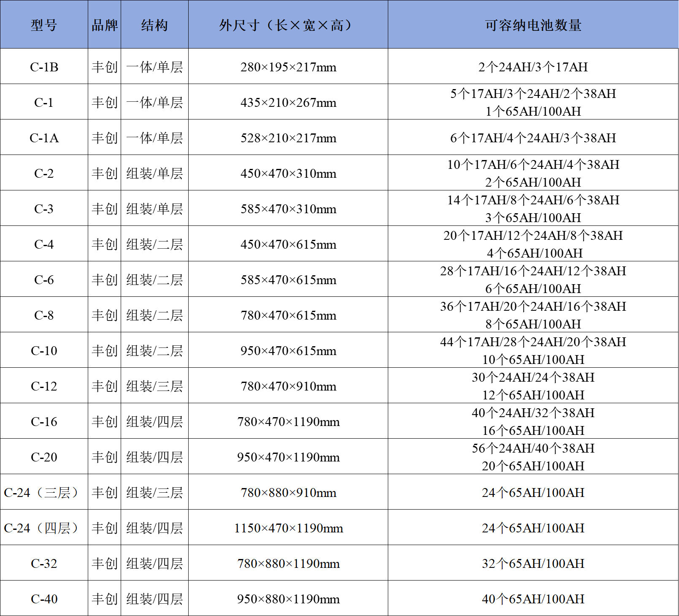Click the 780×470×615mm dimension cell
Image resolution: width=679 pixels, height=616 pixels.
point(288,315)
